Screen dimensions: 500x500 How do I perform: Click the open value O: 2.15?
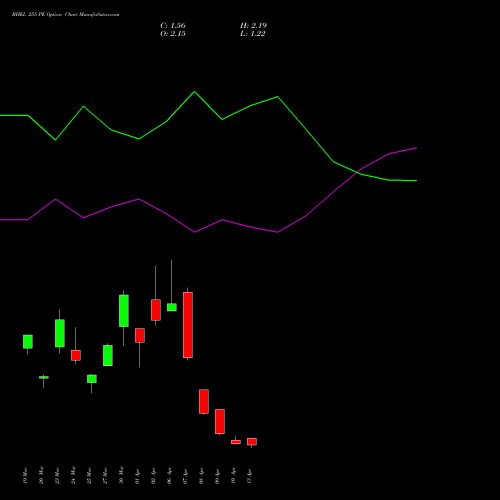click(173, 34)
